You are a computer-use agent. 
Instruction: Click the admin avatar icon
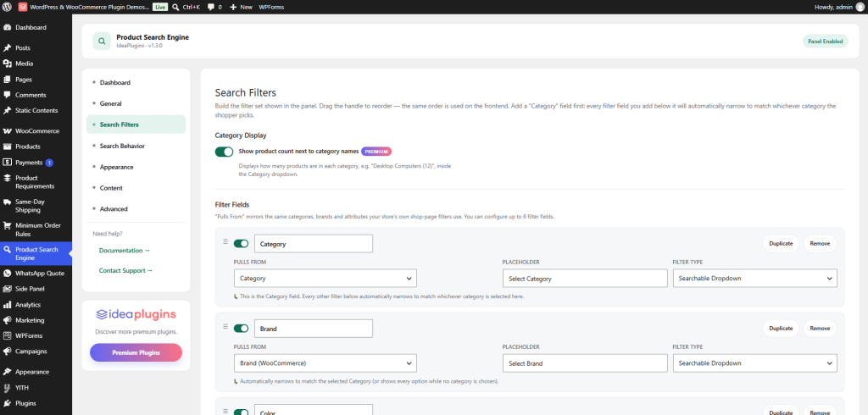click(860, 7)
